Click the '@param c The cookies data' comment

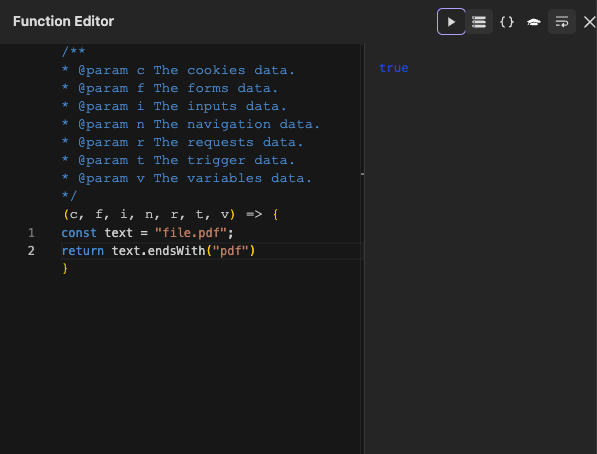pyautogui.click(x=179, y=70)
